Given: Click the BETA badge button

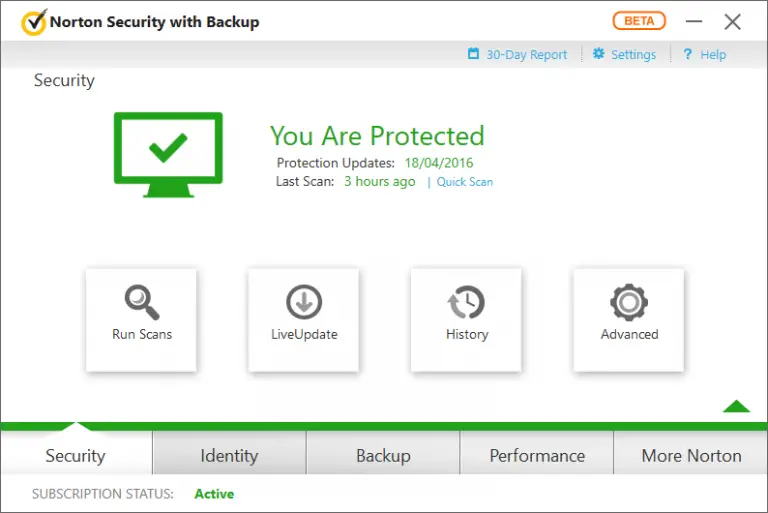Looking at the screenshot, I should click(x=638, y=21).
